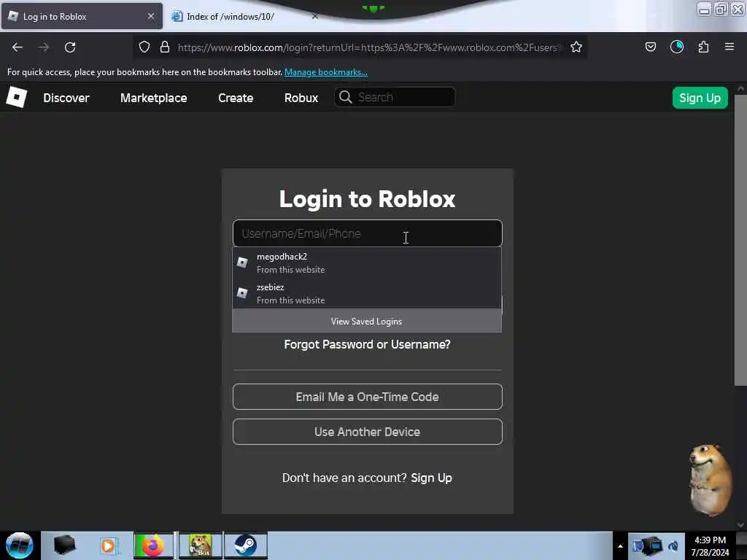The width and height of the screenshot is (747, 560).
Task: Show hidden system tray icons arrow
Action: (620, 545)
